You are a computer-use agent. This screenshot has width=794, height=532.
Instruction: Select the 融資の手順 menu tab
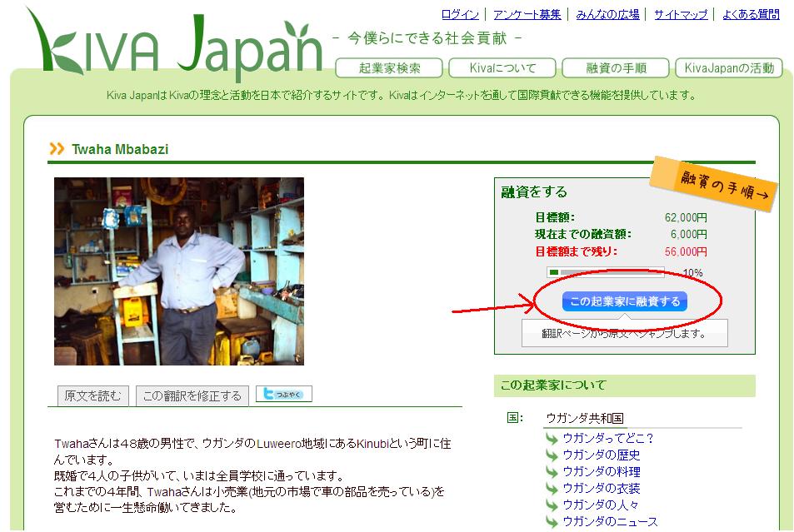pyautogui.click(x=616, y=67)
